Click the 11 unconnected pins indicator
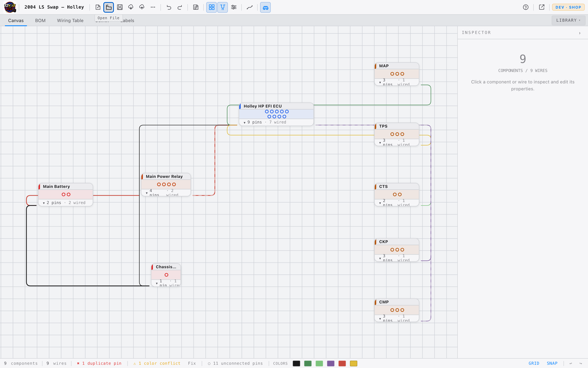The width and height of the screenshot is (588, 368). (235, 363)
